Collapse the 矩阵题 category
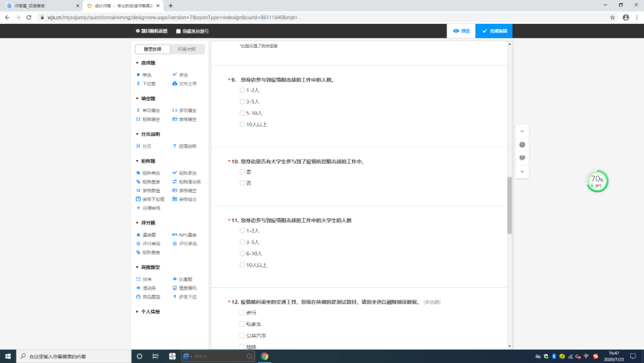Viewport: 644px width, 363px height. click(x=148, y=161)
